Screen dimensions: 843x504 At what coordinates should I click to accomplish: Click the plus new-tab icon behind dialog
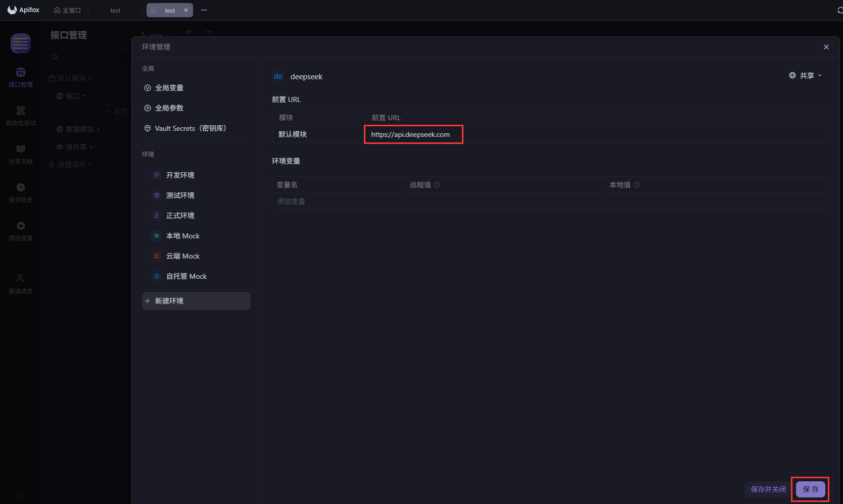pyautogui.click(x=189, y=32)
